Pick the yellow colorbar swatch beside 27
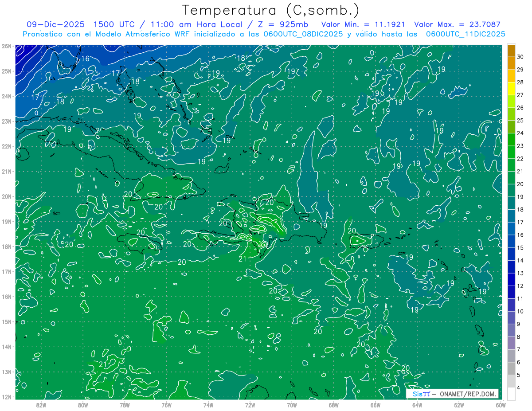This screenshot has height=411, width=532. click(x=511, y=89)
